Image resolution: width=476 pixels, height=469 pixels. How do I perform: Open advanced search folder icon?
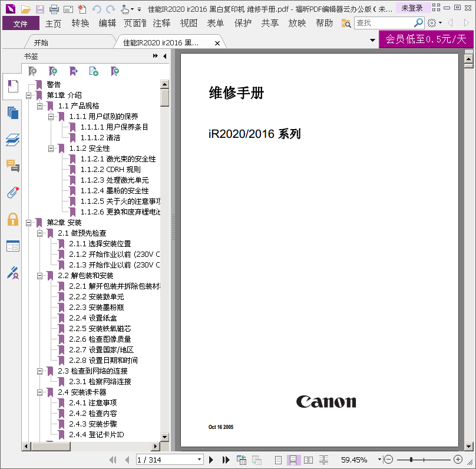pos(346,23)
